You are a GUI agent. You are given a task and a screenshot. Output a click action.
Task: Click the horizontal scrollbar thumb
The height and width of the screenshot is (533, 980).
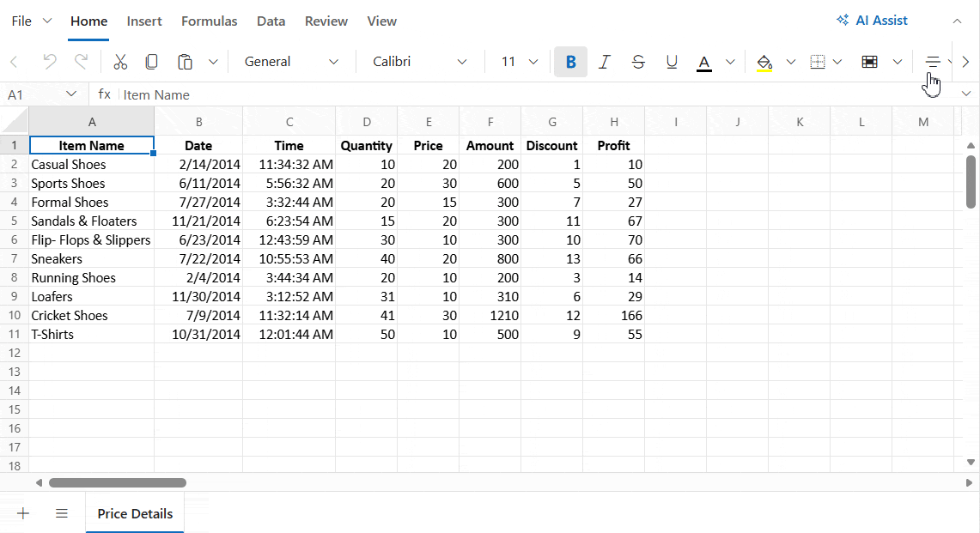pos(118,482)
